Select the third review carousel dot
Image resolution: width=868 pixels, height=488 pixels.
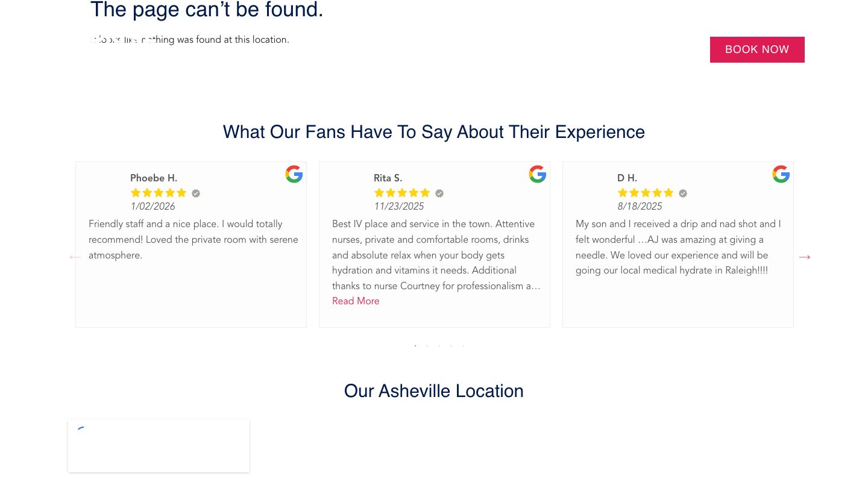coord(439,346)
